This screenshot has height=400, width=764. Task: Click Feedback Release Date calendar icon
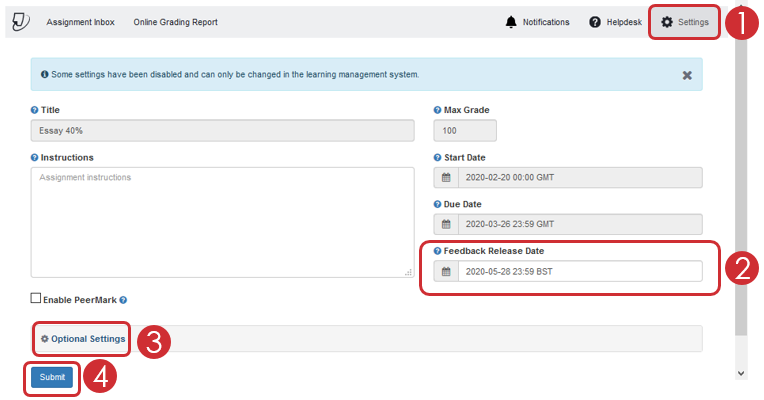tap(446, 271)
